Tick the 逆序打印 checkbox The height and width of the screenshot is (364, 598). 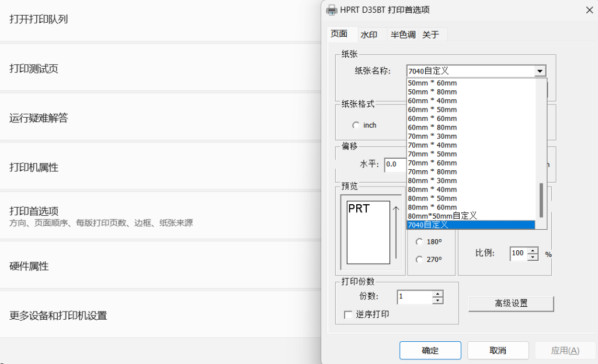348,314
